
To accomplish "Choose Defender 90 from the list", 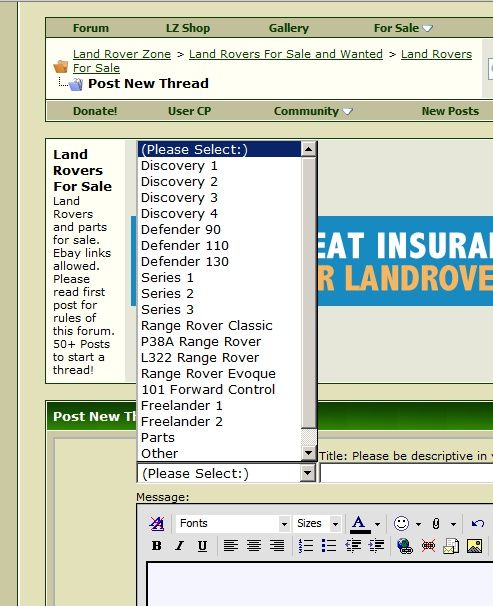I will pyautogui.click(x=219, y=230).
